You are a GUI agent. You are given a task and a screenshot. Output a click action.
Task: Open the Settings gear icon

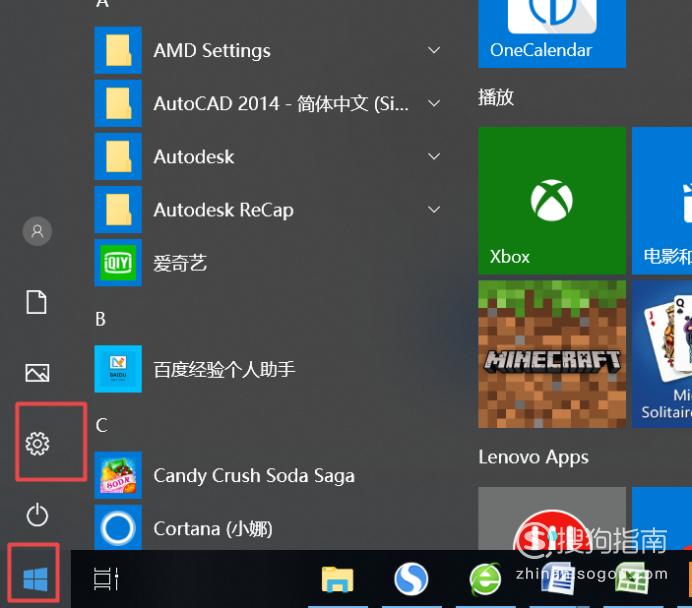click(x=37, y=443)
